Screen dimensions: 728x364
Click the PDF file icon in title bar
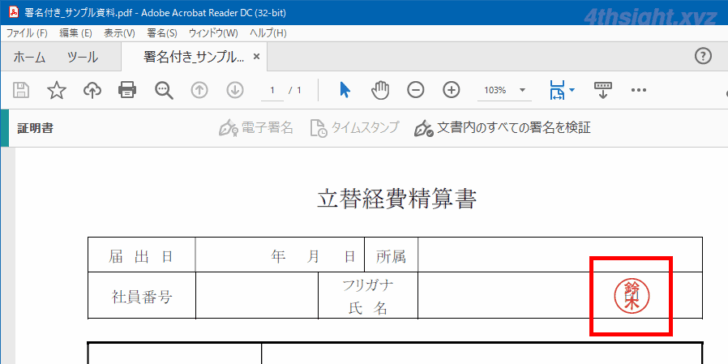pyautogui.click(x=14, y=13)
